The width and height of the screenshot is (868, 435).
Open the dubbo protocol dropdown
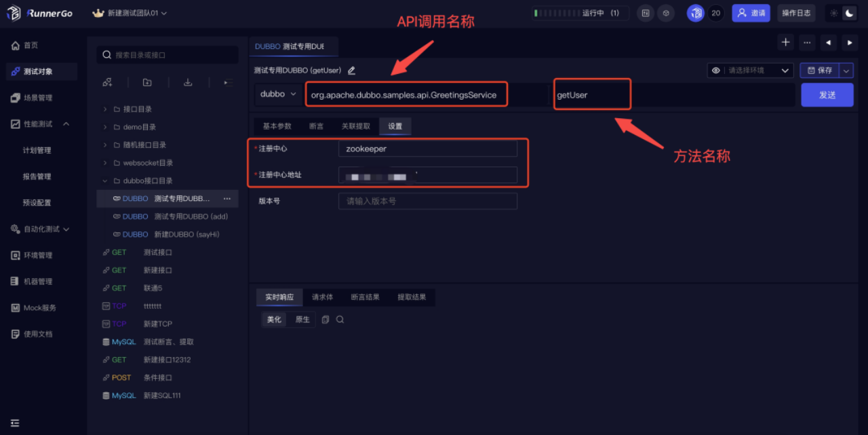pos(279,94)
